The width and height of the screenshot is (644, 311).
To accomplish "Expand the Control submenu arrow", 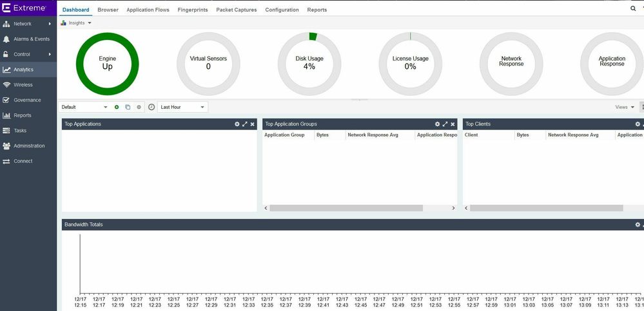I will 50,54.
